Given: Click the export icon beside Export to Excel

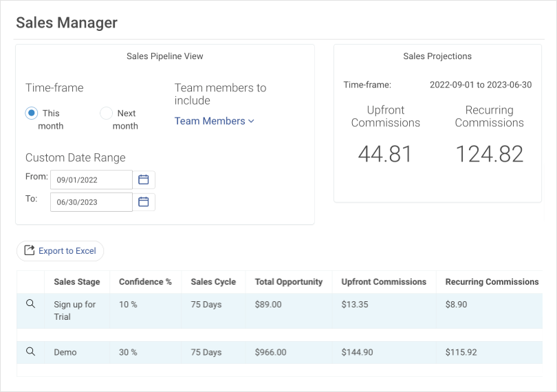Looking at the screenshot, I should [29, 250].
